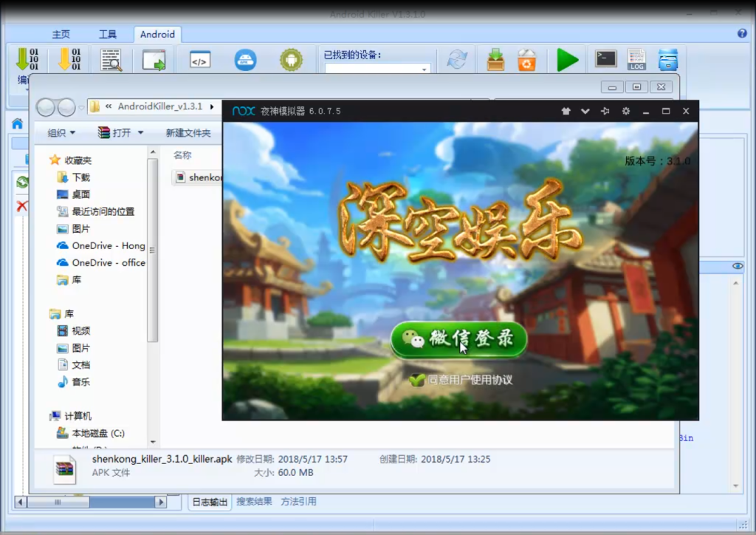
Task: Click the blue APK cloud icon
Action: 245,60
